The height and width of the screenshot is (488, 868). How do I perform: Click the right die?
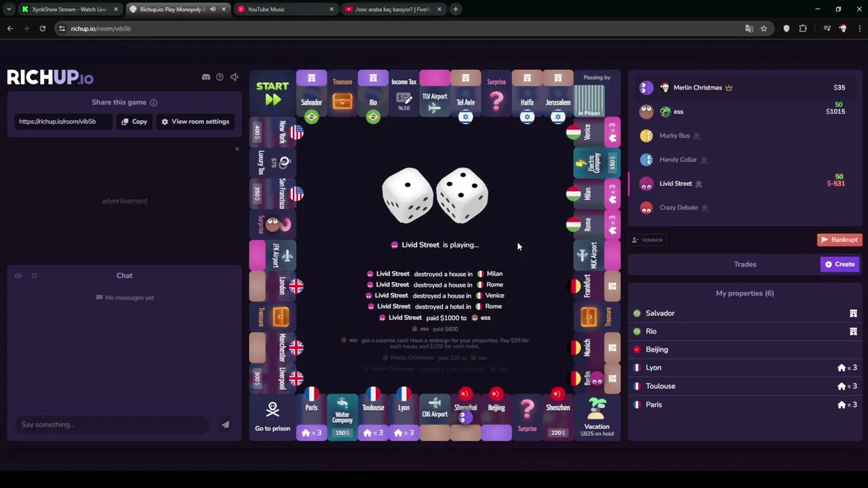click(462, 195)
